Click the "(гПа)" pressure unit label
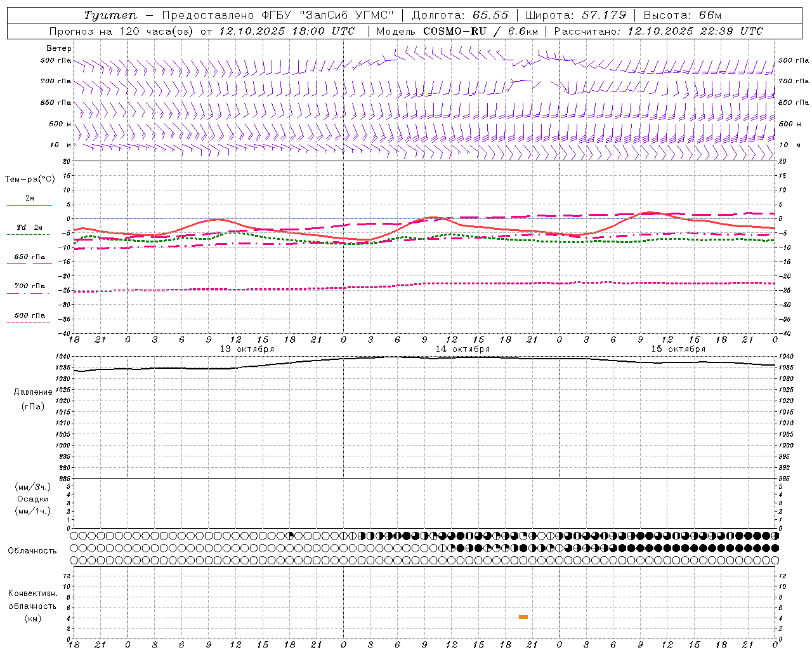The width and height of the screenshot is (812, 650). [33, 406]
